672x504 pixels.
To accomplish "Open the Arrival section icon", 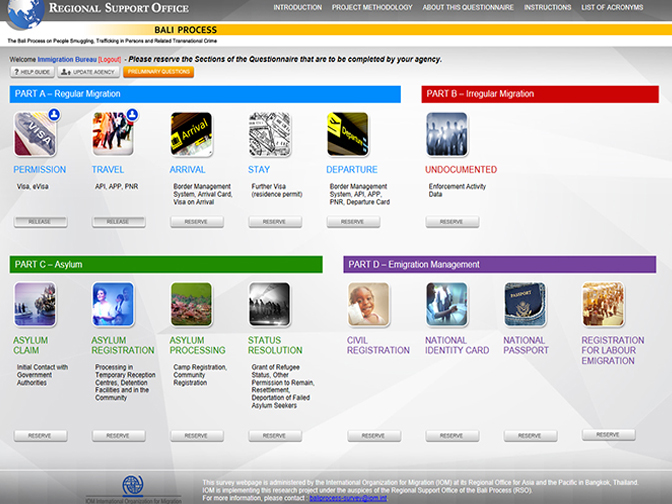I will coord(192,134).
